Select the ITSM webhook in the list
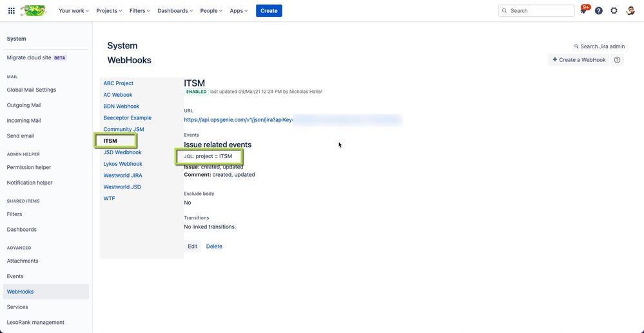The width and height of the screenshot is (644, 333). click(110, 141)
